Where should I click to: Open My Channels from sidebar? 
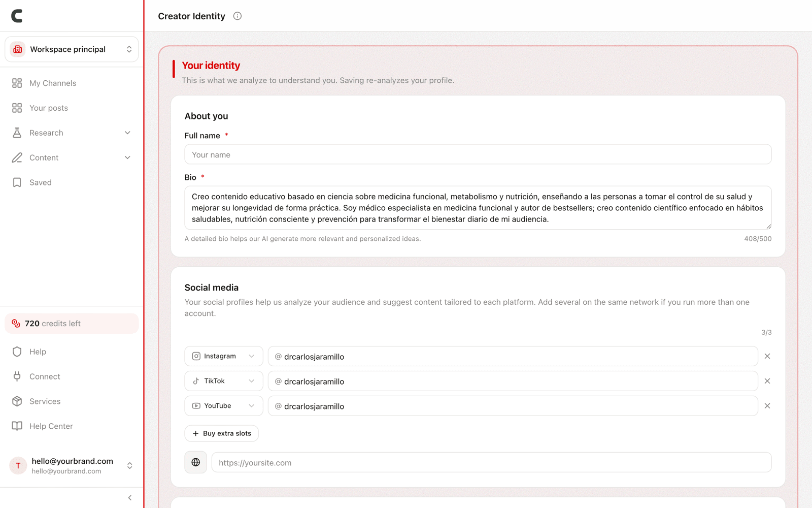pos(72,83)
